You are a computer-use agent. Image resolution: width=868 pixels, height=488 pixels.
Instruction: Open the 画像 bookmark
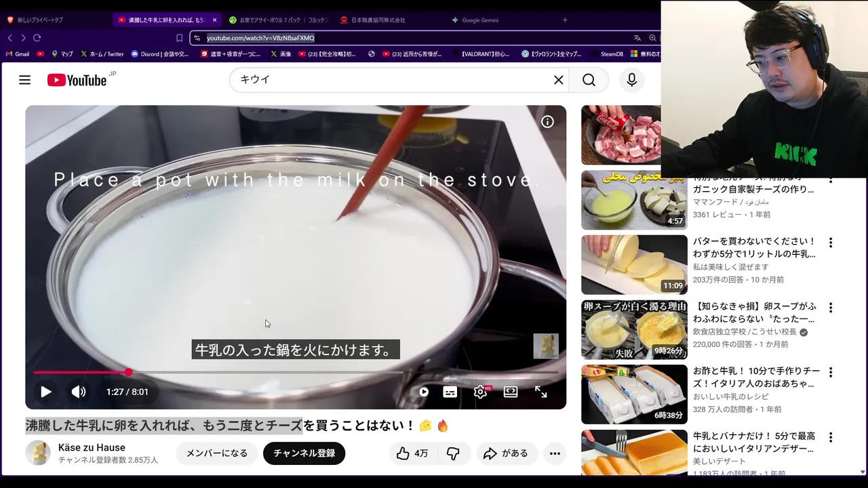pyautogui.click(x=281, y=54)
